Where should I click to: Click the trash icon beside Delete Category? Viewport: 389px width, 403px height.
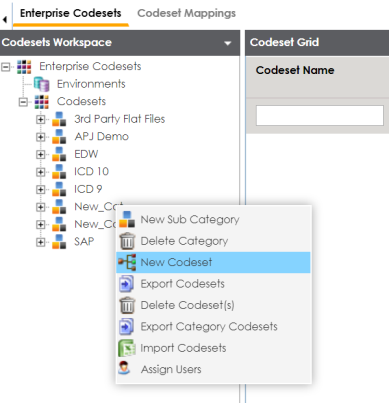pos(127,241)
